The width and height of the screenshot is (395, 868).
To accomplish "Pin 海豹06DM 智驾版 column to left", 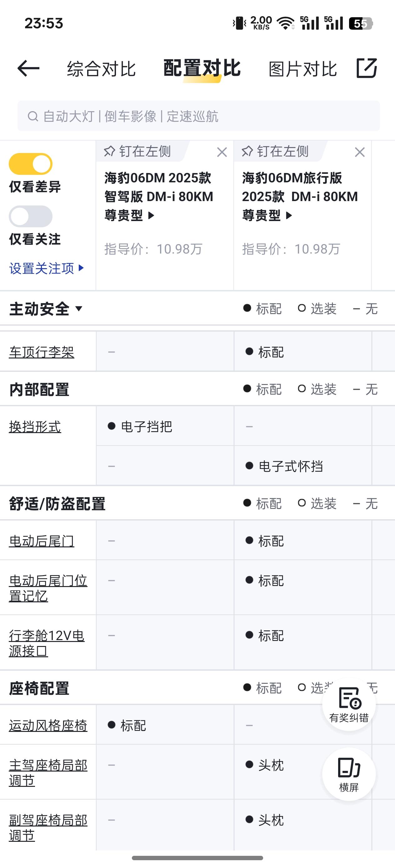I will (x=137, y=151).
